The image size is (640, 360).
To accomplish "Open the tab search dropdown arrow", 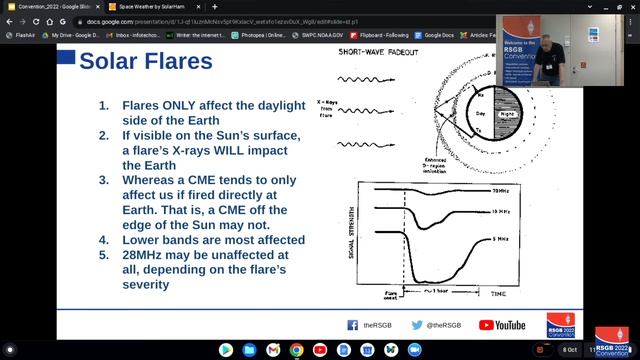I will tap(590, 7).
